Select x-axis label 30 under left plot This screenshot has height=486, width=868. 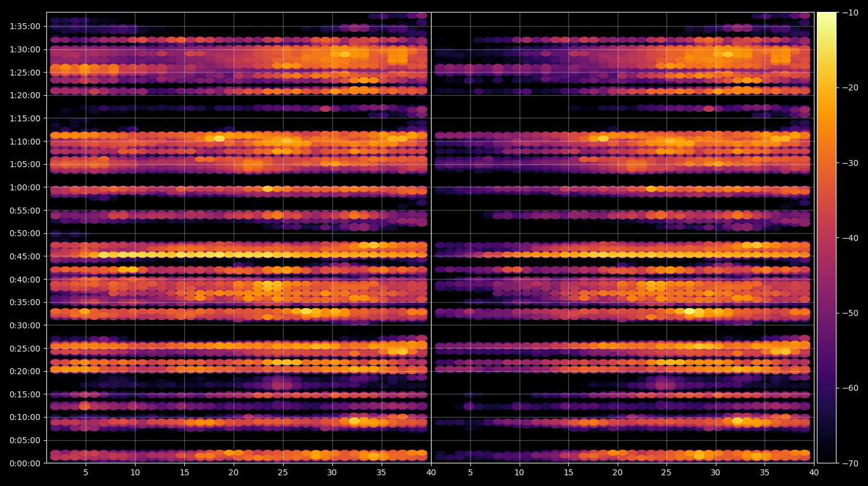pyautogui.click(x=332, y=473)
